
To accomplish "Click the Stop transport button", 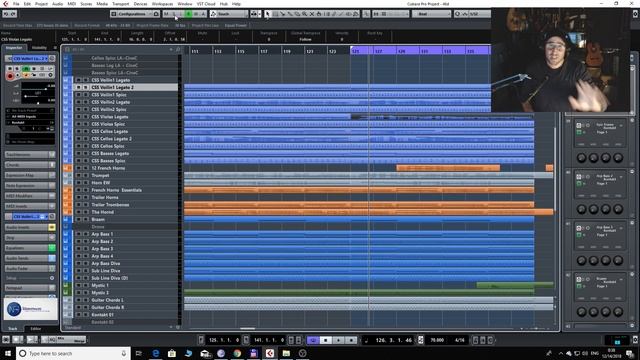I will 326,340.
